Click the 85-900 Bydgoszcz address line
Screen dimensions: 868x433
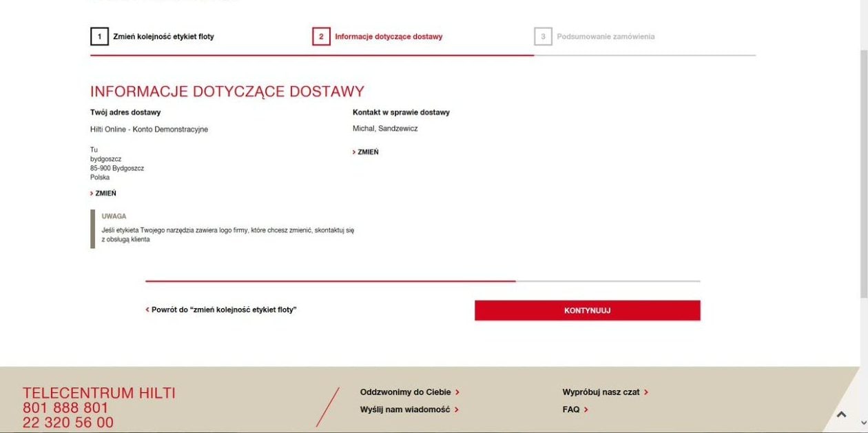[x=117, y=168]
